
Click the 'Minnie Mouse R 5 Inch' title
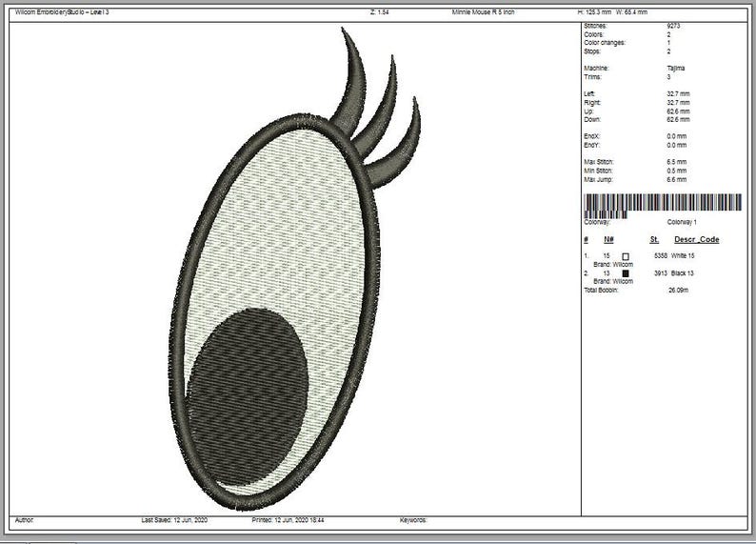pos(483,12)
